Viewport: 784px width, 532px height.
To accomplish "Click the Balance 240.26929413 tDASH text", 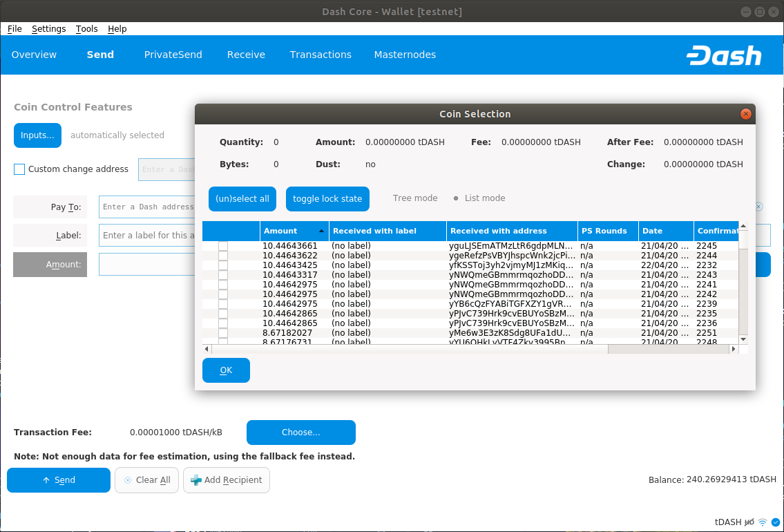I will tap(712, 480).
